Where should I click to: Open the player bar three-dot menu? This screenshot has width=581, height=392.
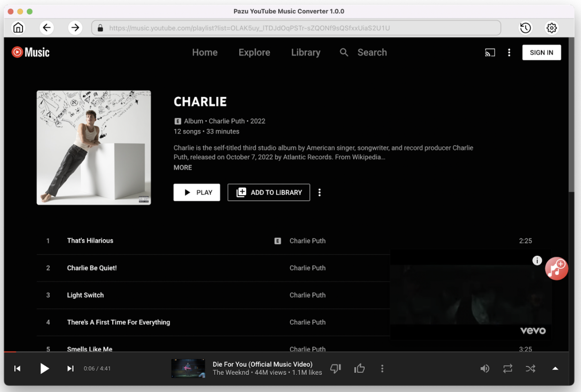382,369
